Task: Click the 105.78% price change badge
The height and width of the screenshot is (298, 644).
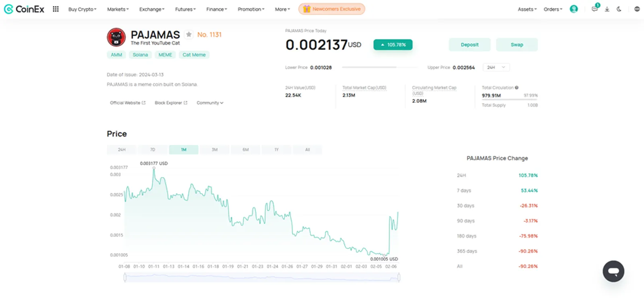Action: click(393, 45)
